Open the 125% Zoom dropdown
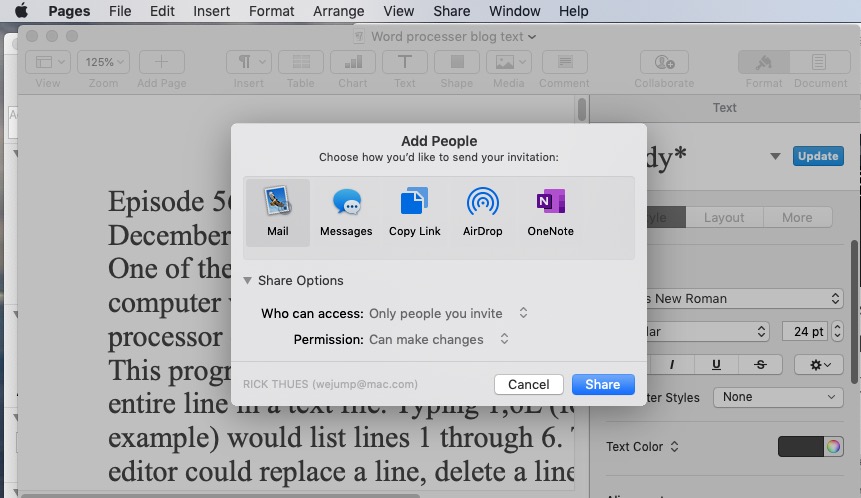The width and height of the screenshot is (861, 498). [103, 62]
